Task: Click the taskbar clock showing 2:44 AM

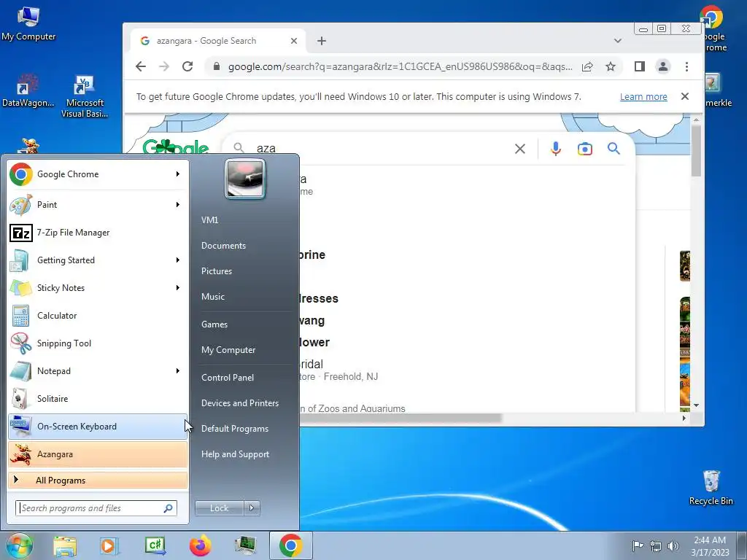Action: (710, 546)
